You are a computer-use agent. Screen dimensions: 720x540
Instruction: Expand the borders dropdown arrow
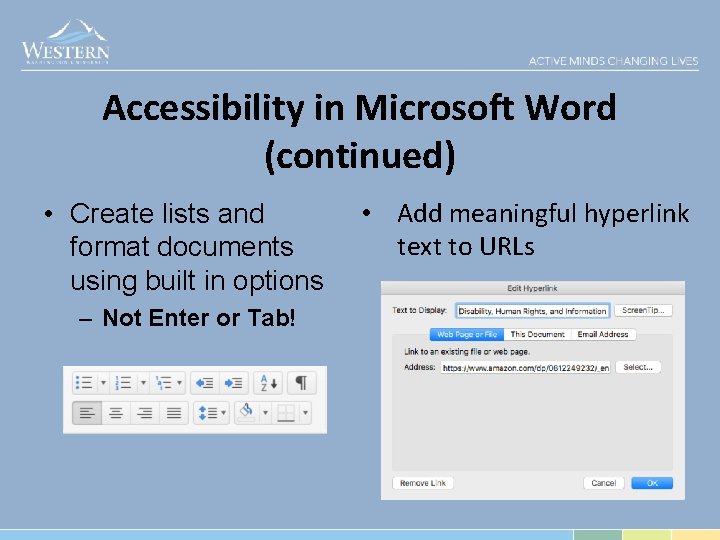tap(305, 413)
